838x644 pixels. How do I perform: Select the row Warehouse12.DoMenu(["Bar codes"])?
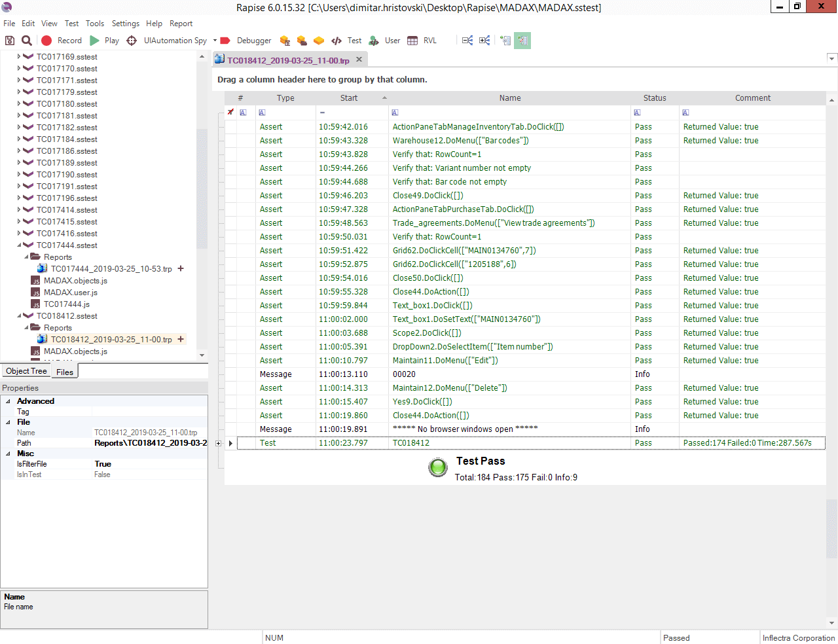point(524,141)
